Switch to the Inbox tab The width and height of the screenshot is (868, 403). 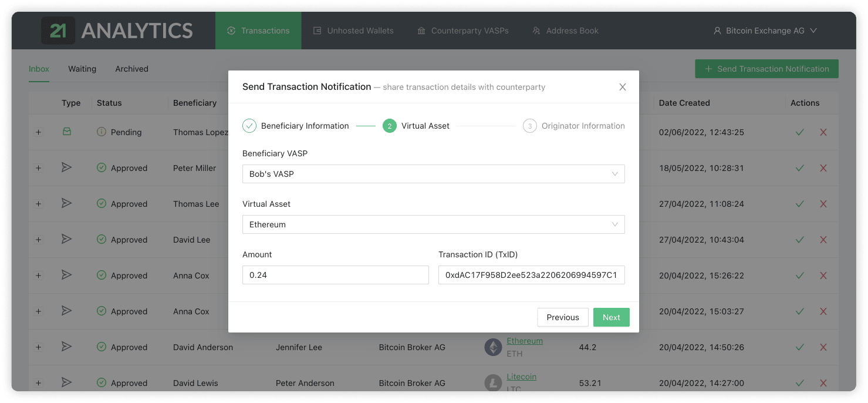tap(39, 69)
